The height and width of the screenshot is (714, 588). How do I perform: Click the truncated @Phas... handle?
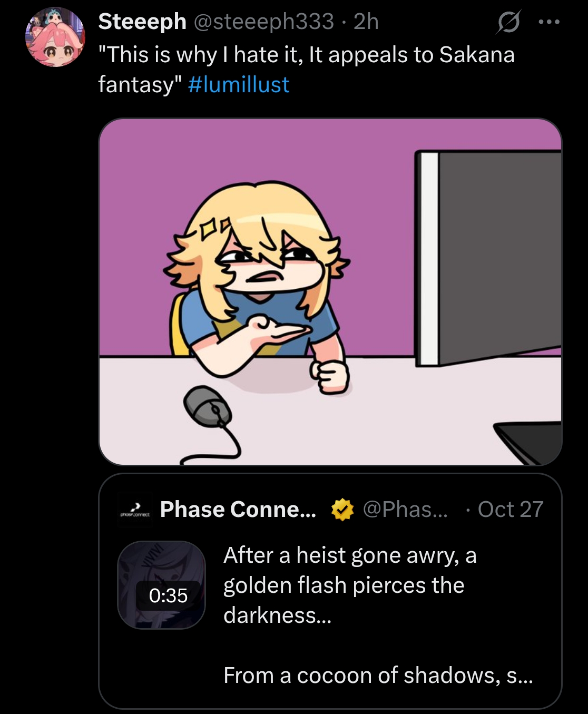[405, 510]
